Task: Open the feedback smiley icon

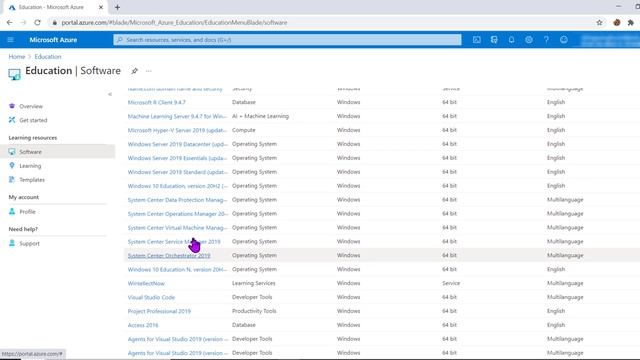Action: pos(564,40)
